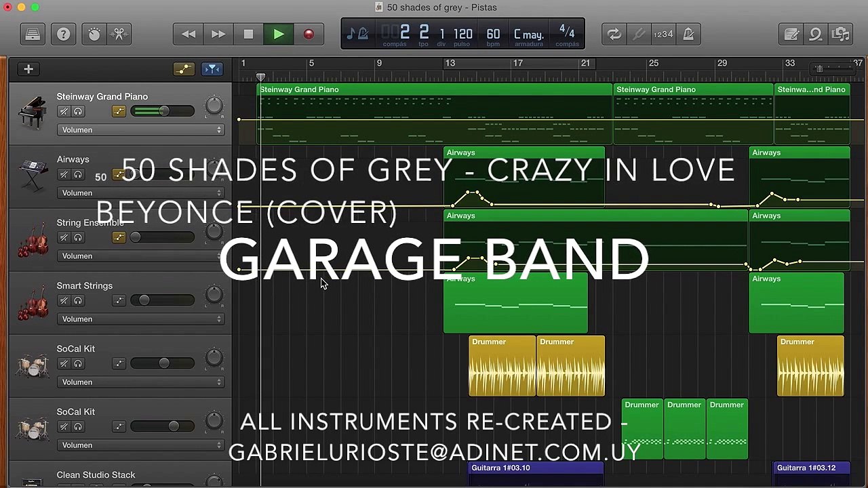
Task: Open String Ensemble Volumen automation dropdown
Action: point(141,256)
